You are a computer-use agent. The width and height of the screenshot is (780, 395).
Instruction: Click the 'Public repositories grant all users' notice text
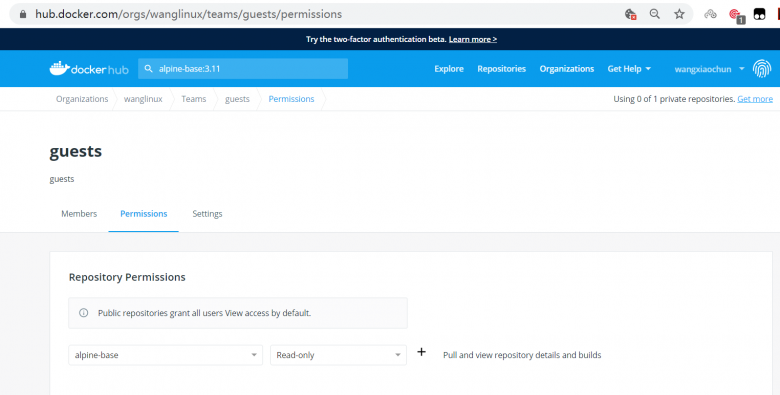tap(204, 313)
